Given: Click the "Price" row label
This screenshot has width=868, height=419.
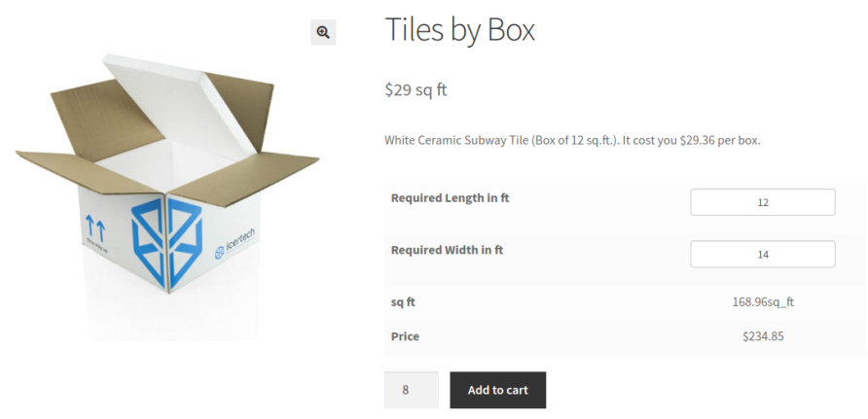Looking at the screenshot, I should point(405,336).
